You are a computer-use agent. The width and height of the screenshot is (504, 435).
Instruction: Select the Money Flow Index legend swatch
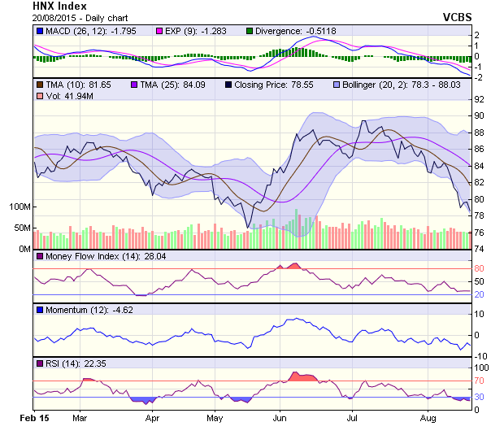39,258
